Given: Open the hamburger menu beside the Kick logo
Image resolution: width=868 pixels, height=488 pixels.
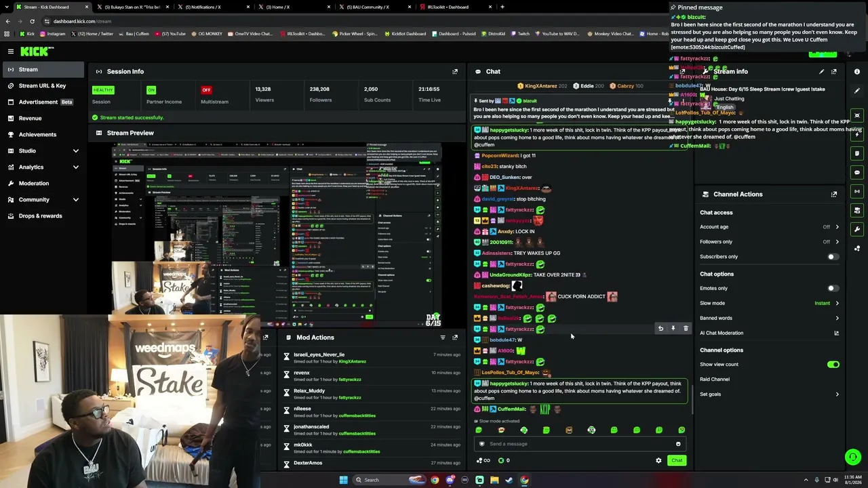Looking at the screenshot, I should [11, 52].
